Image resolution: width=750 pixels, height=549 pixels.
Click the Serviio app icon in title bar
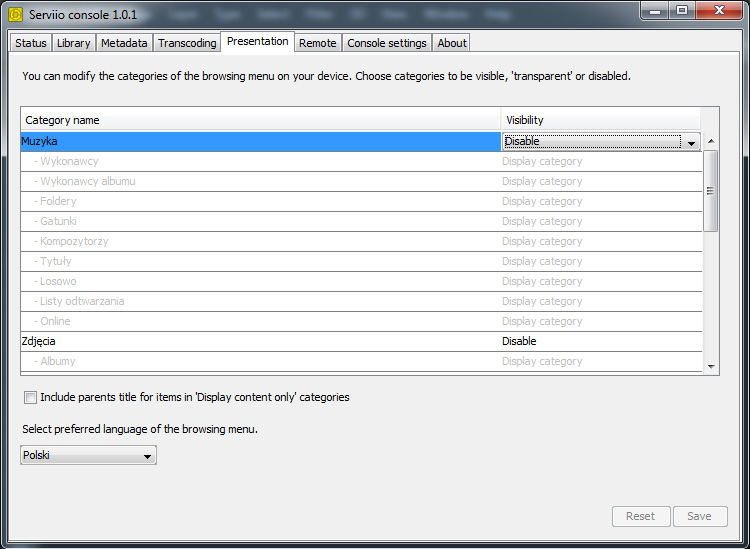pos(15,14)
